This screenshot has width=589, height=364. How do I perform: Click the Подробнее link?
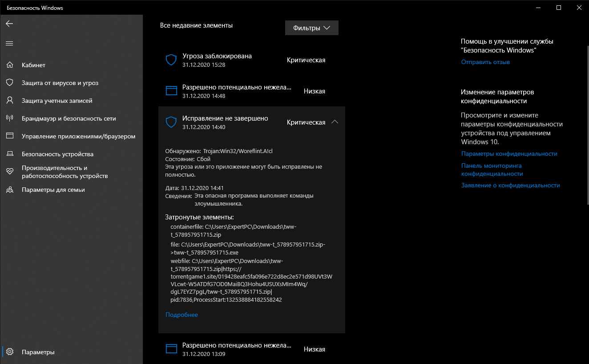(182, 315)
